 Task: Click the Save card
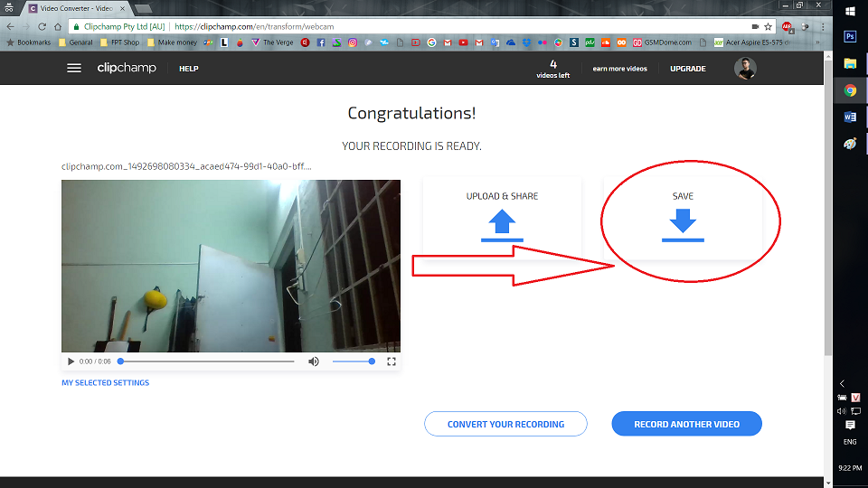pyautogui.click(x=684, y=218)
